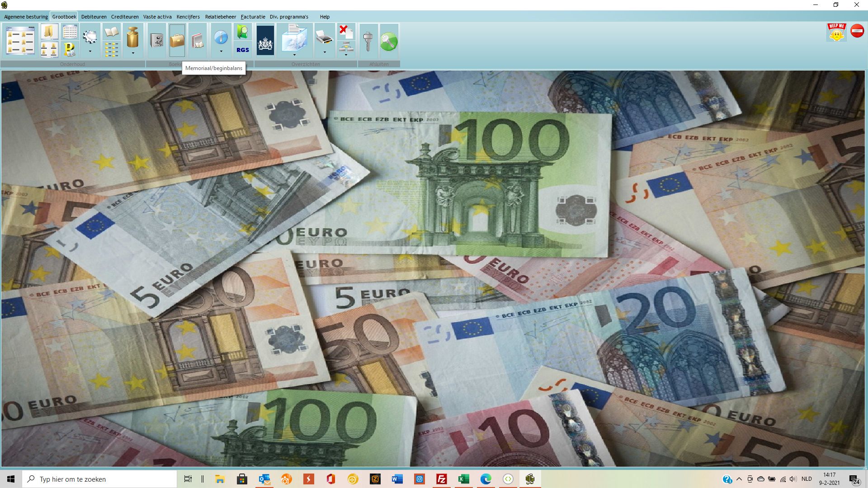Open the Debiteuren menu
Image resolution: width=868 pixels, height=488 pixels.
point(94,17)
